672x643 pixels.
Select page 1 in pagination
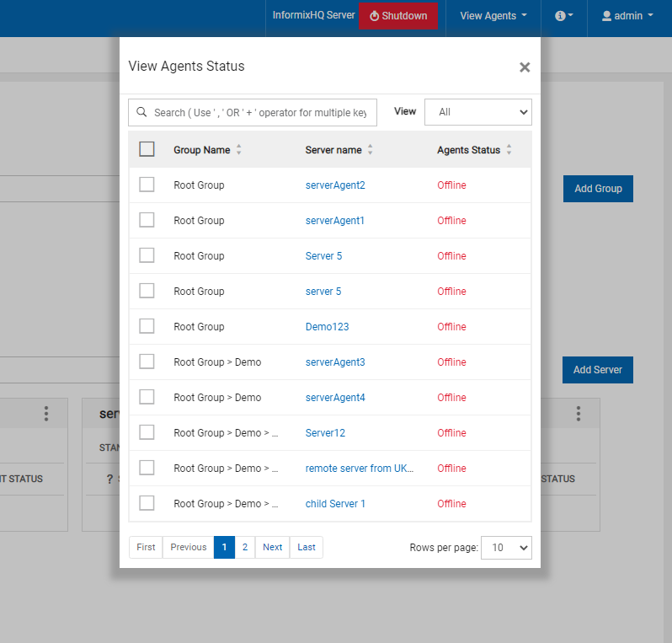pos(224,547)
